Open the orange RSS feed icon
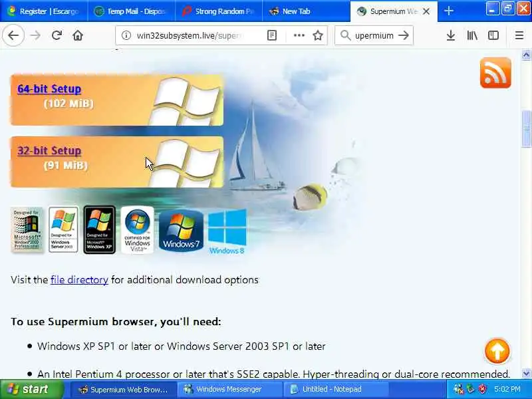Viewport: 532px width, 399px height. point(495,72)
